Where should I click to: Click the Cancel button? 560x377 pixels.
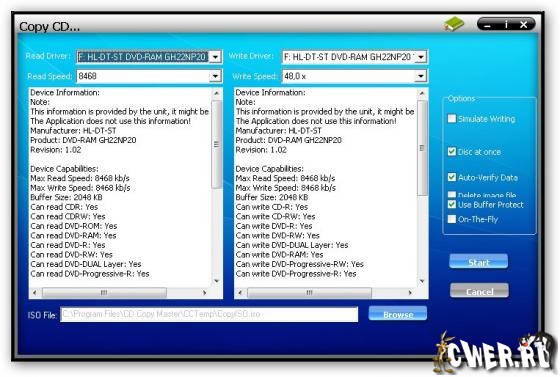click(479, 291)
